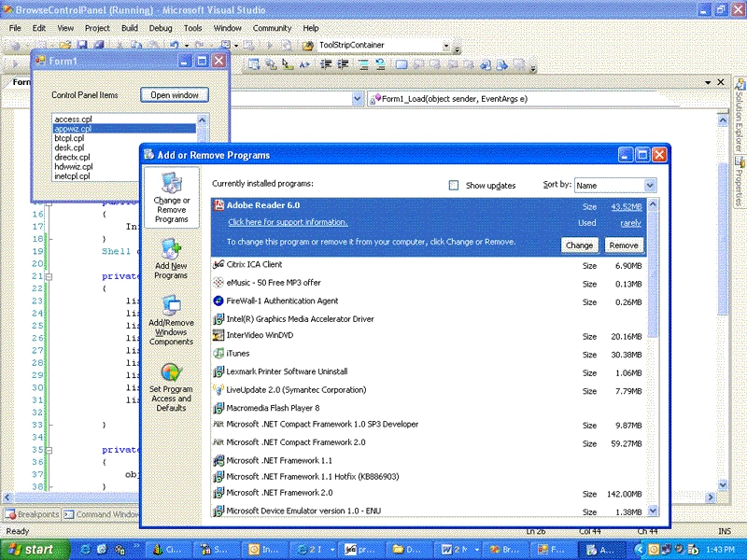Click the Windows start button
Image resolution: width=747 pixels, height=560 pixels.
(32, 550)
